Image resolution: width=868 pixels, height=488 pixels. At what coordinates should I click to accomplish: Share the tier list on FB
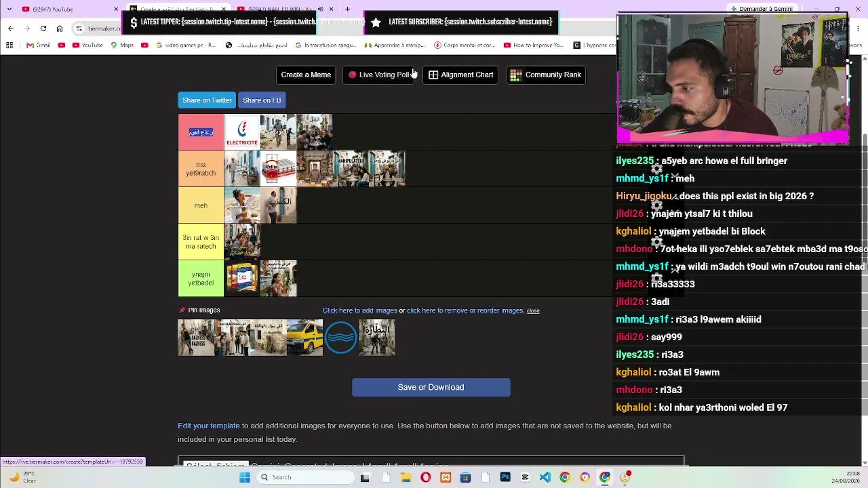pyautogui.click(x=262, y=100)
